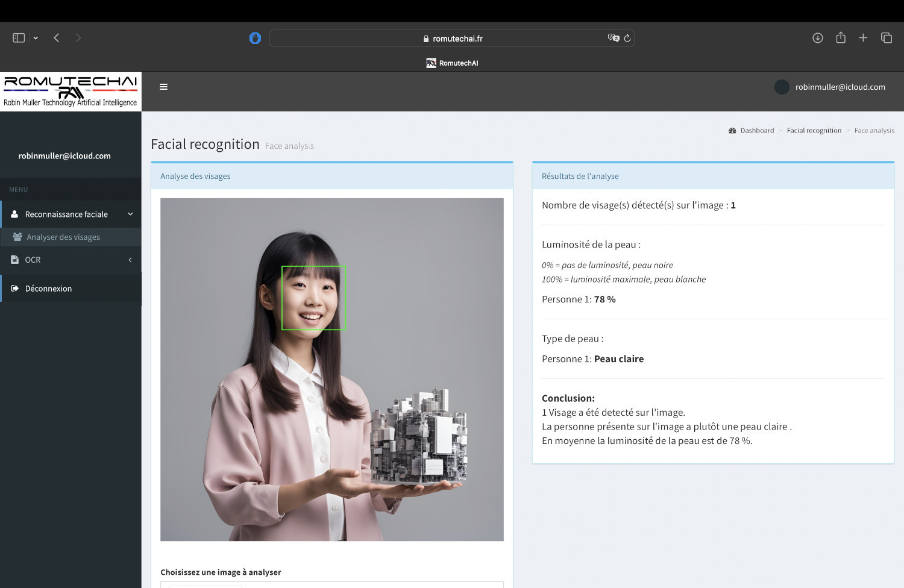Show the tab overview icon
The height and width of the screenshot is (588, 904).
[x=887, y=38]
